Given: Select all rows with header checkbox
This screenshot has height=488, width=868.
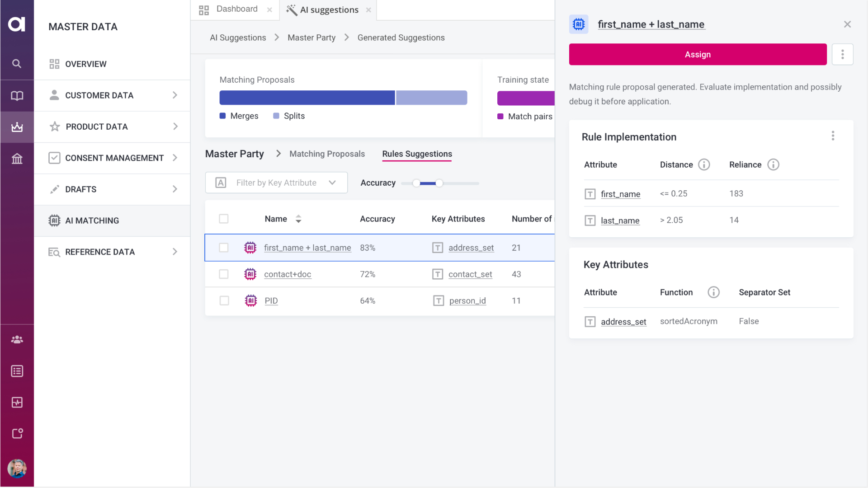Looking at the screenshot, I should (224, 219).
